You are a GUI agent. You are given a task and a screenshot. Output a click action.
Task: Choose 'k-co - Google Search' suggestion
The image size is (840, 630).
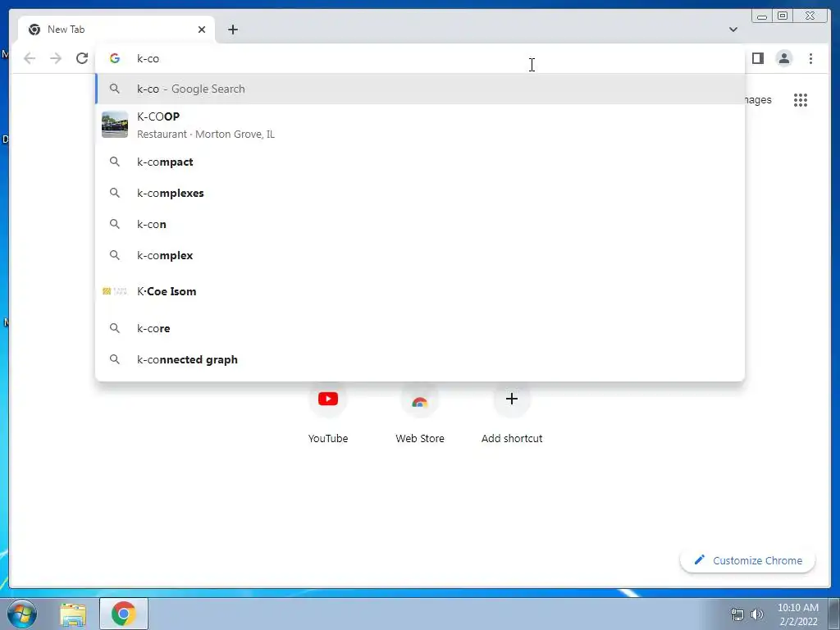pos(420,89)
